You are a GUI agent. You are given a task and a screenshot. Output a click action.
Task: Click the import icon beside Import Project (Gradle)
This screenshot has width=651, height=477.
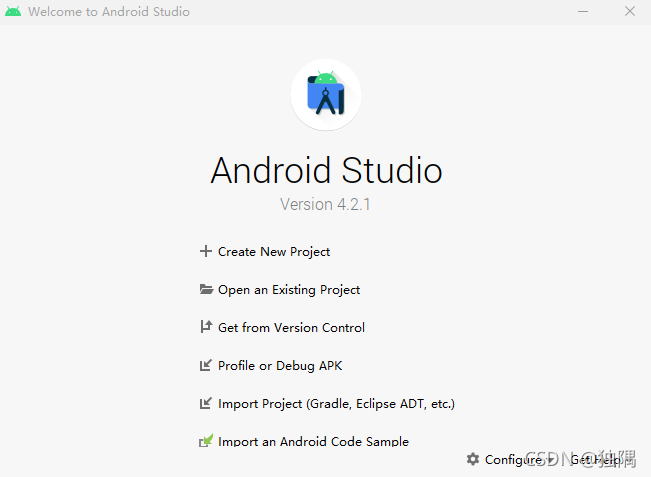206,403
